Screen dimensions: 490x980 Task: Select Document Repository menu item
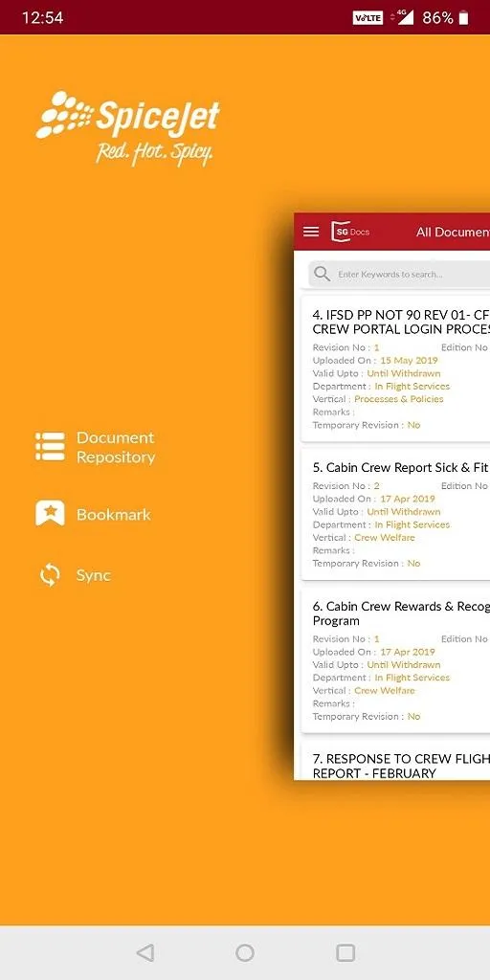95,447
